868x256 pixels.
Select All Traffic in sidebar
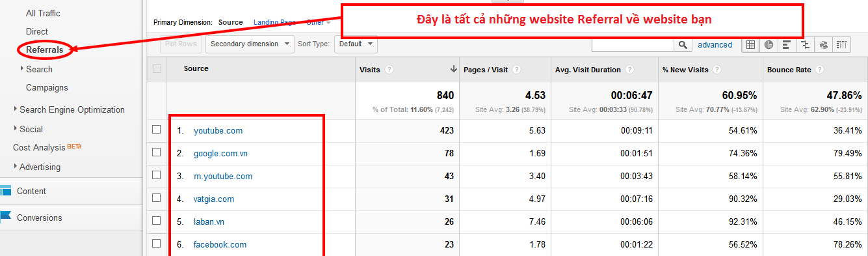43,13
